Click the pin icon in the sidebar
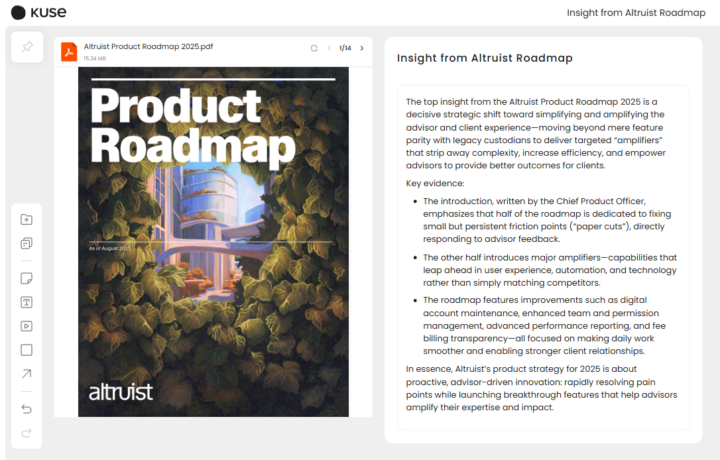 (x=27, y=47)
